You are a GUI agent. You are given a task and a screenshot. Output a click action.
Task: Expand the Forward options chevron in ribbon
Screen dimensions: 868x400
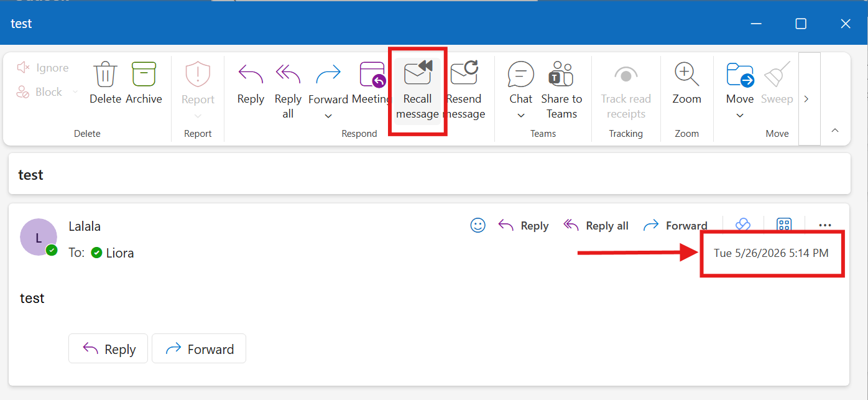click(x=328, y=116)
